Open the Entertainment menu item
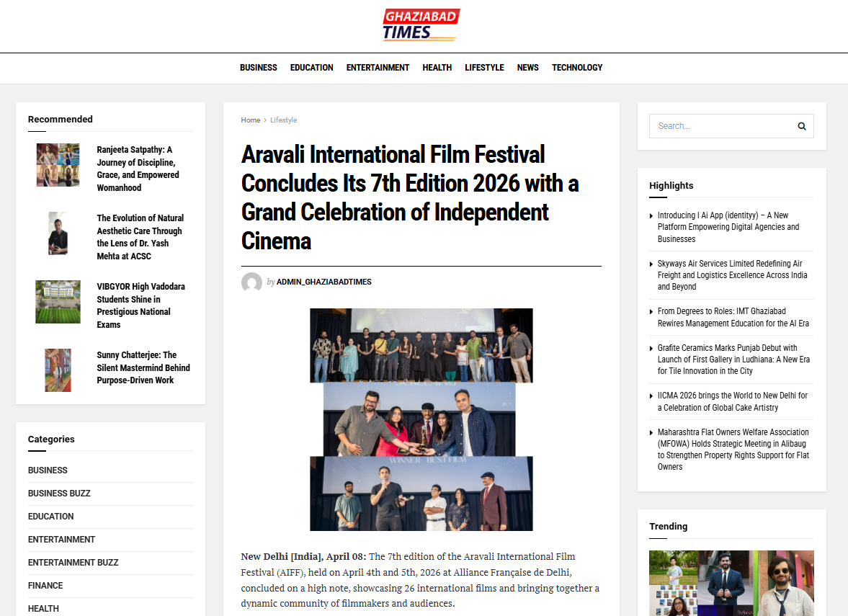Screen dimensions: 848x616 pyautogui.click(x=378, y=68)
